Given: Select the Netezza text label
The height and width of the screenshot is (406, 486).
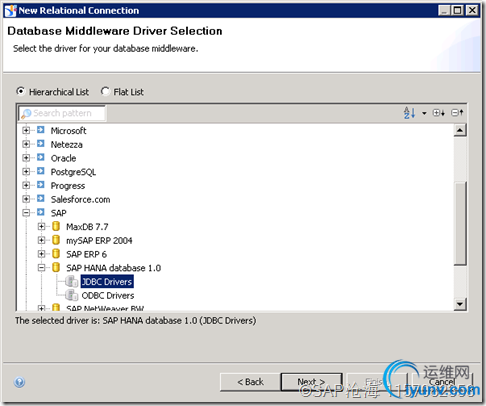Looking at the screenshot, I should pyautogui.click(x=67, y=145).
